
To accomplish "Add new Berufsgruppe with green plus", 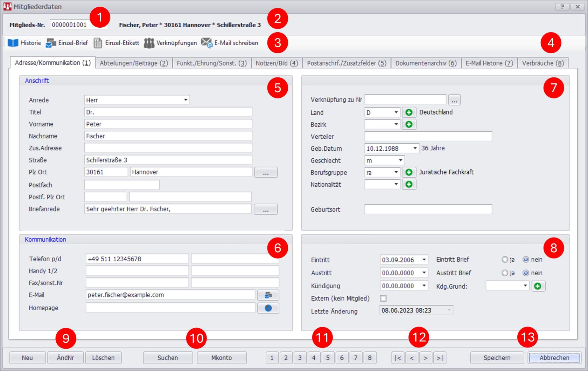I will pyautogui.click(x=409, y=172).
